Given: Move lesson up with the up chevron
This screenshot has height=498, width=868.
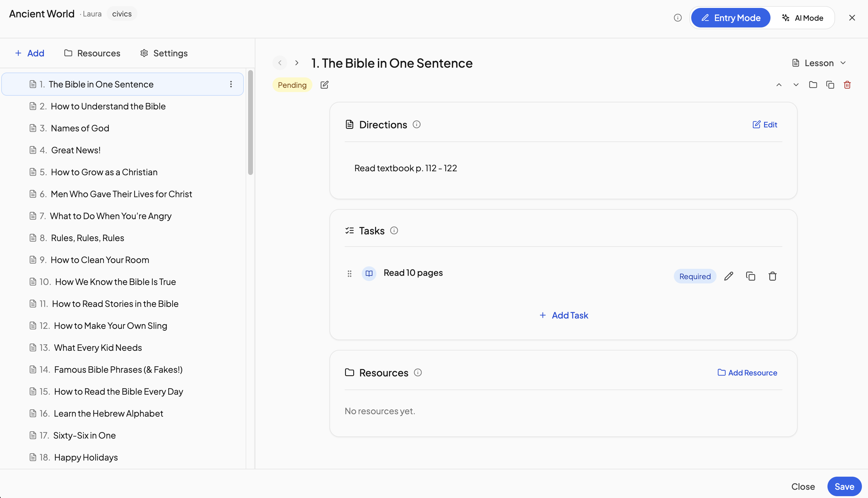Looking at the screenshot, I should 779,85.
